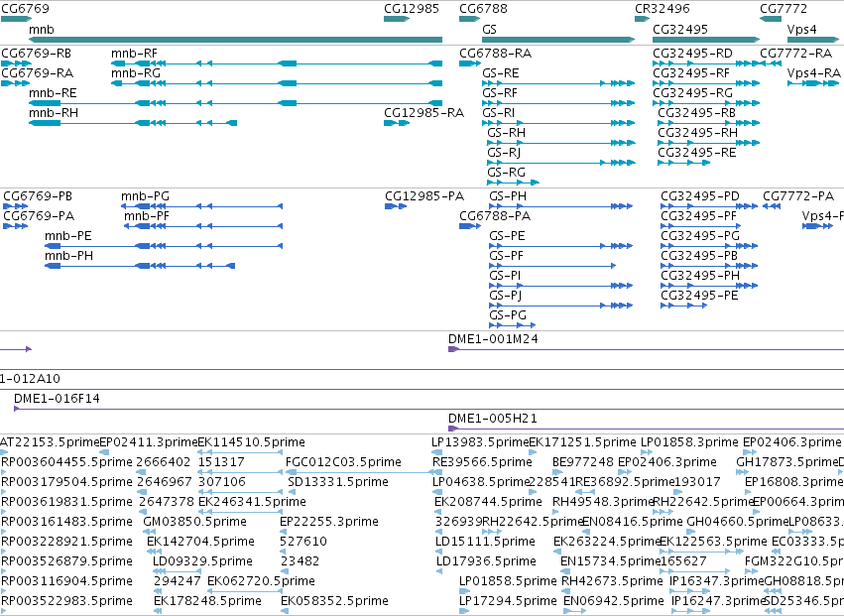Screen dimensions: 844x616
Task: Click the CG32495-PD protein label
Action: point(700,196)
